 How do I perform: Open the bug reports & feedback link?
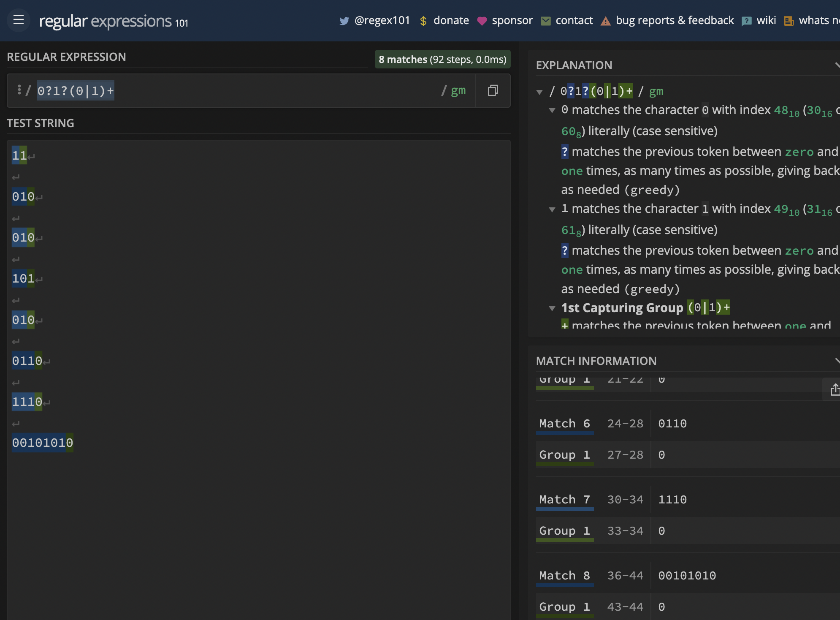[675, 20]
